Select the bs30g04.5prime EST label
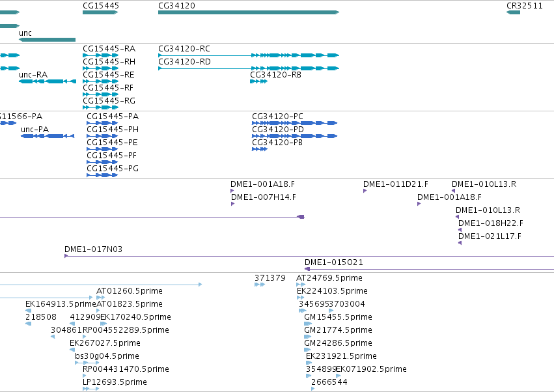Image resolution: width=554 pixels, height=392 pixels. click(107, 357)
